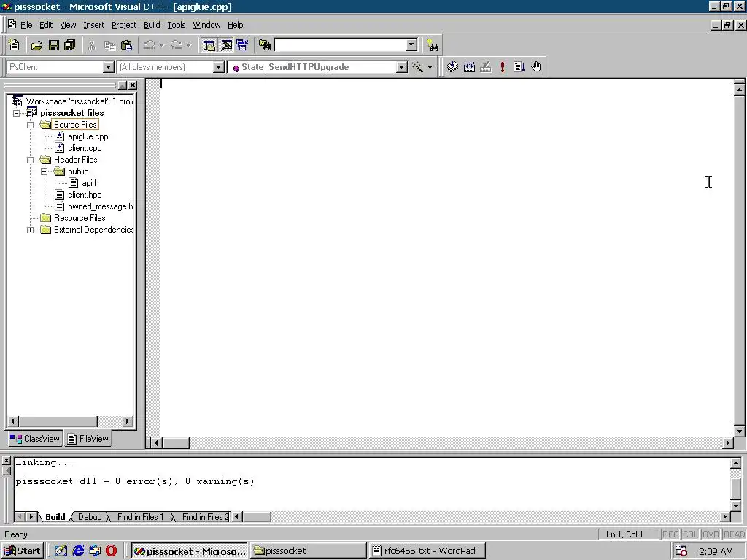Select apiglue.cpp in the file tree
This screenshot has height=560, width=747.
[x=88, y=136]
